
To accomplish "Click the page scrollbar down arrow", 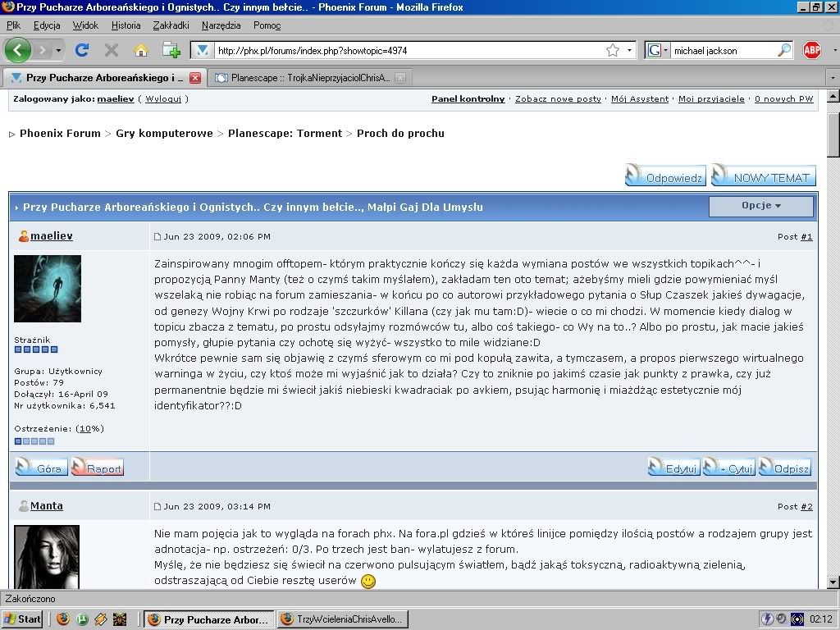I will pyautogui.click(x=833, y=582).
